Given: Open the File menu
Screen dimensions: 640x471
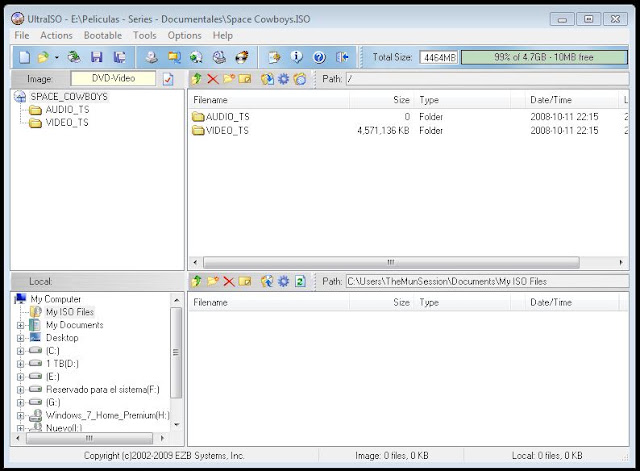Looking at the screenshot, I should point(22,36).
